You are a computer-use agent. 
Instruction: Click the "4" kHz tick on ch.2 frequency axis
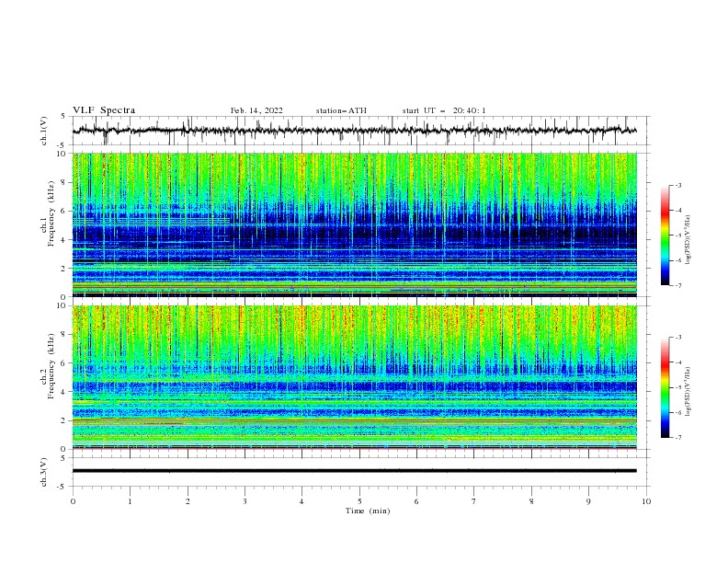coord(64,392)
